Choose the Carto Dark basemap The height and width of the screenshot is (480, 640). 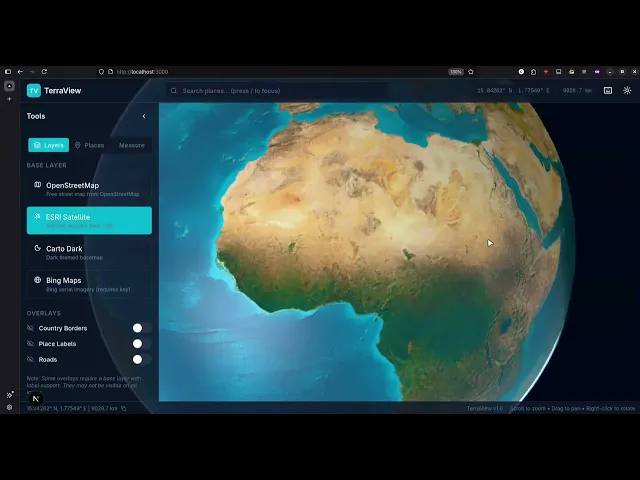(89, 252)
